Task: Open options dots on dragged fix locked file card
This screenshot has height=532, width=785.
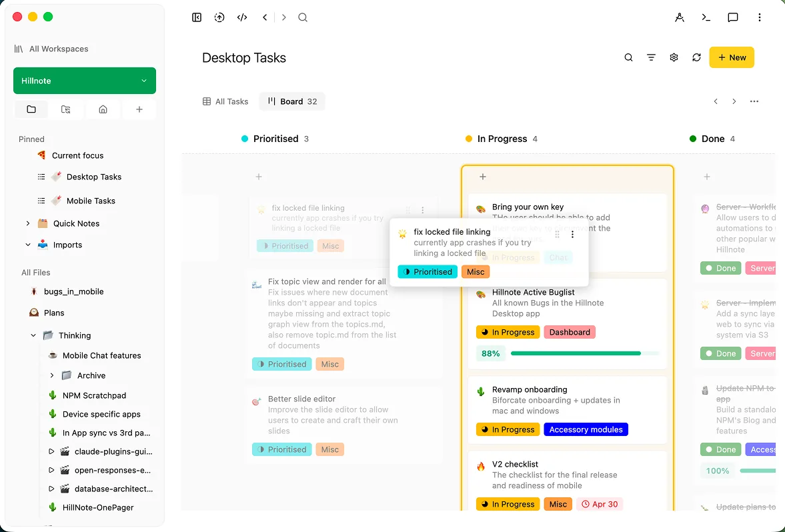Action: (572, 234)
